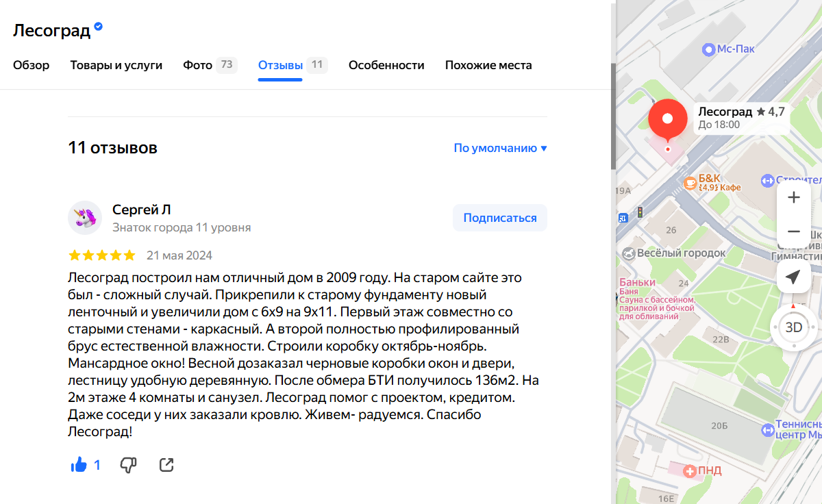822x504 pixels.
Task: Select the Отзывы tab
Action: pos(292,65)
